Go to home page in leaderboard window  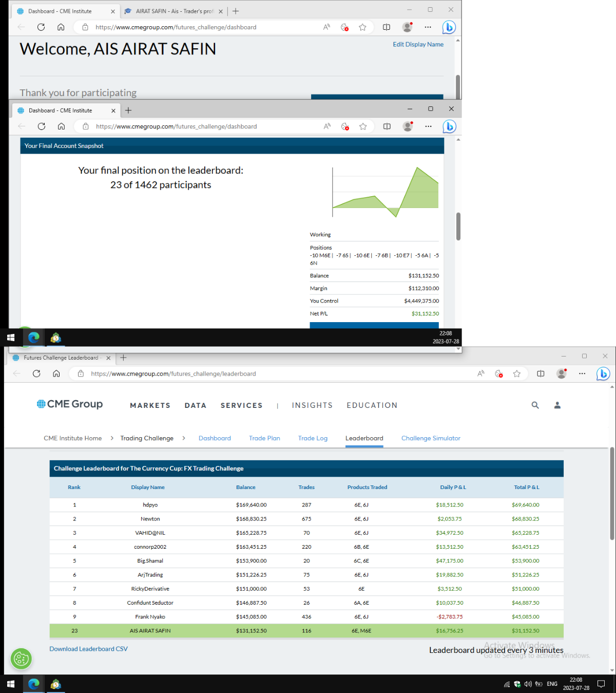click(x=56, y=373)
